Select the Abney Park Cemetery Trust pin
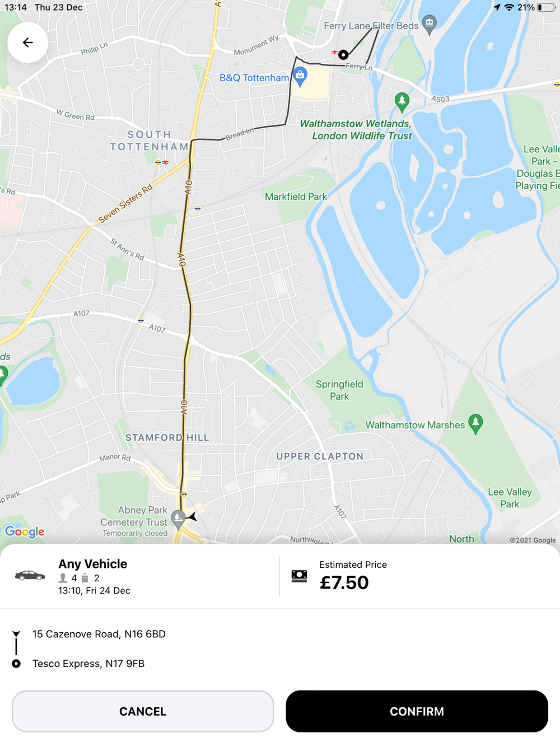The height and width of the screenshot is (747, 560). pyautogui.click(x=178, y=520)
